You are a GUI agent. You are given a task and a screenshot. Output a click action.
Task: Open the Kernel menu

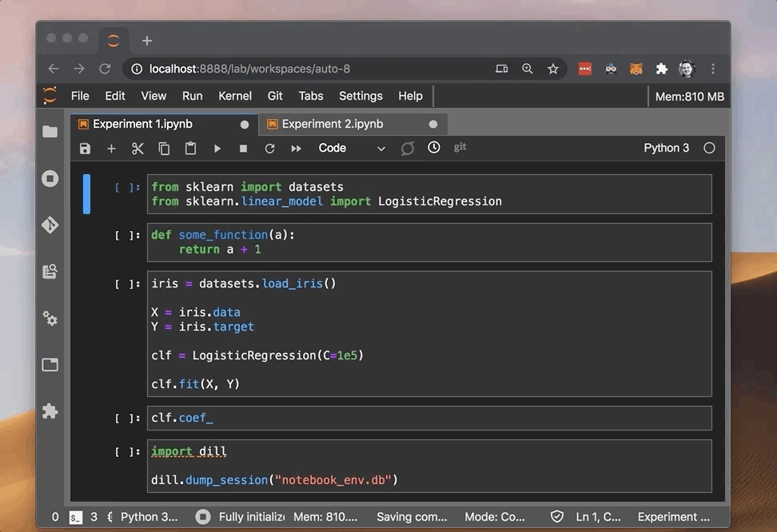(235, 96)
